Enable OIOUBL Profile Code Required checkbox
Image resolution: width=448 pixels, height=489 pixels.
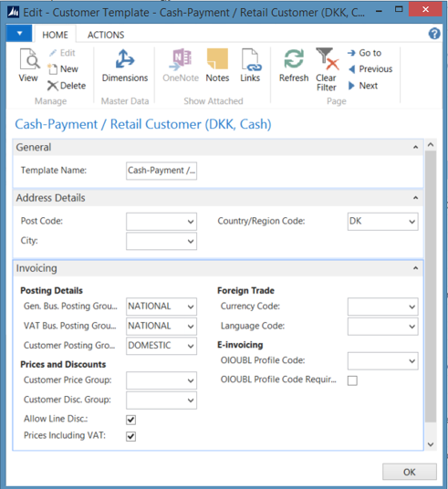tap(352, 380)
